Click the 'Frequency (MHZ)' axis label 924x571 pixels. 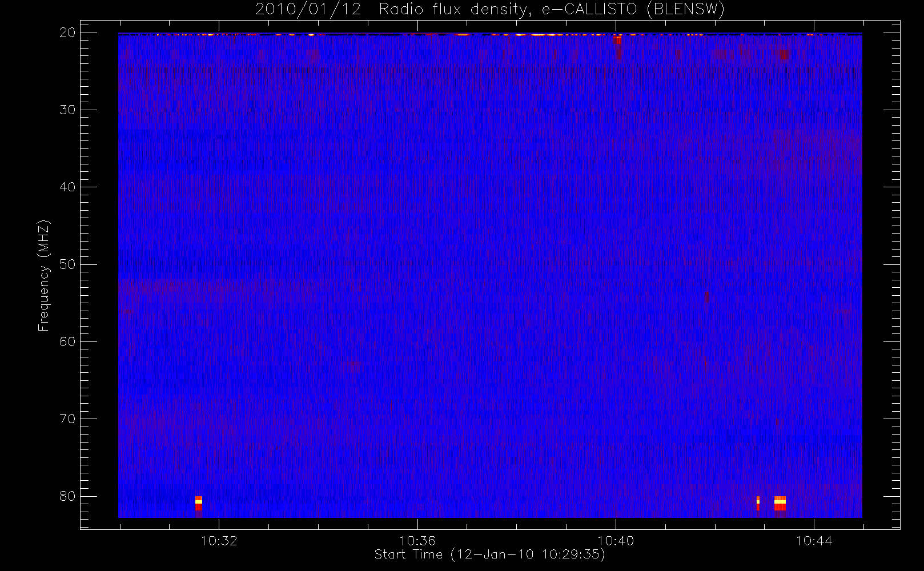tap(43, 275)
